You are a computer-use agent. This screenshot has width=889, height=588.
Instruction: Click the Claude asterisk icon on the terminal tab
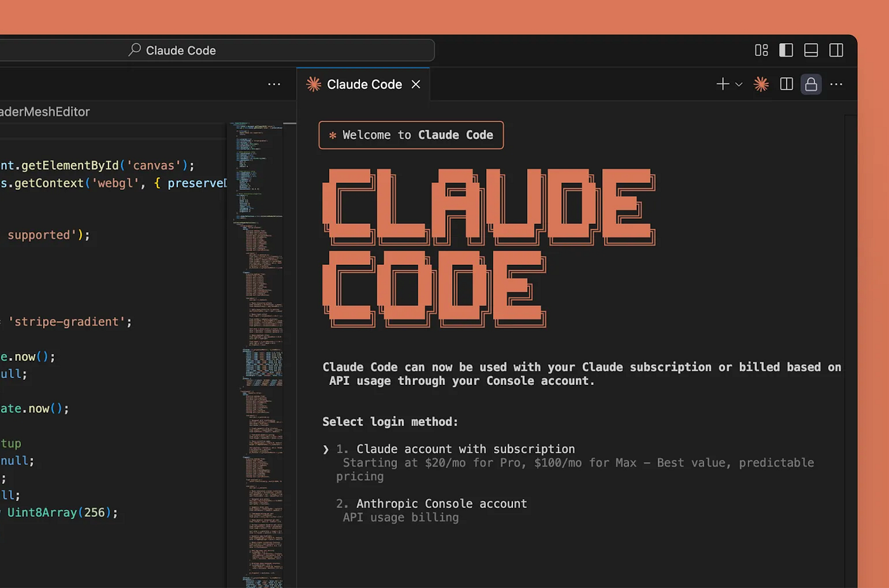coord(312,84)
